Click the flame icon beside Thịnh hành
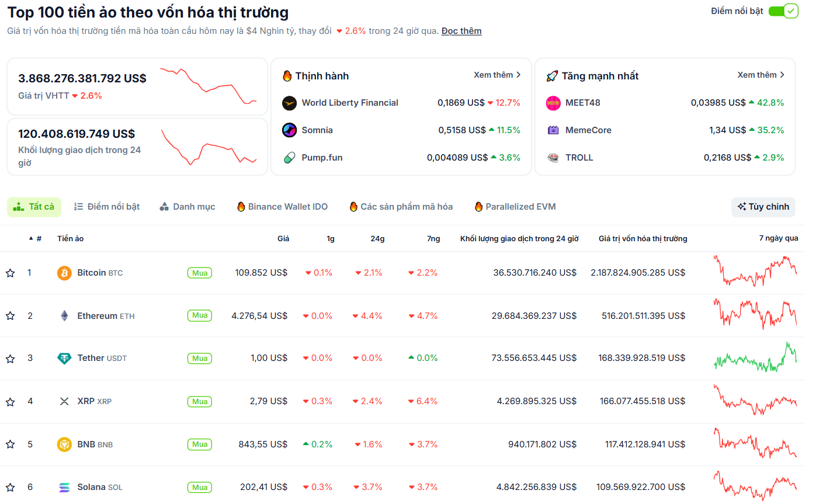 coord(286,76)
